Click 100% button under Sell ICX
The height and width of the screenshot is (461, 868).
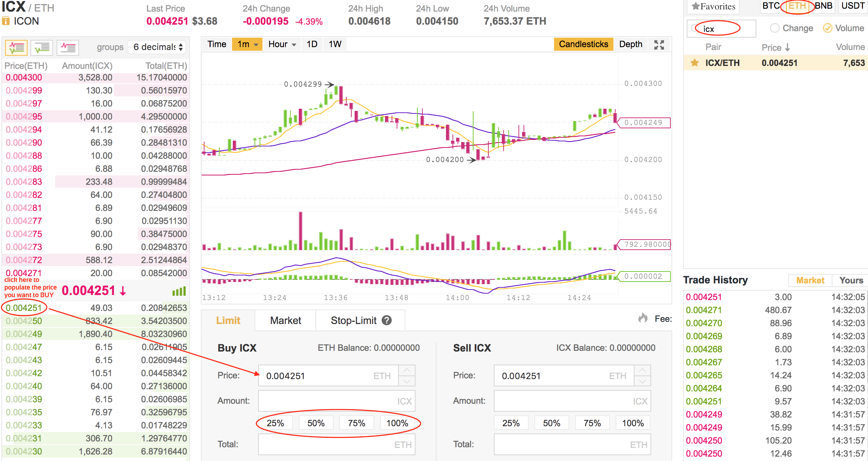pyautogui.click(x=633, y=423)
